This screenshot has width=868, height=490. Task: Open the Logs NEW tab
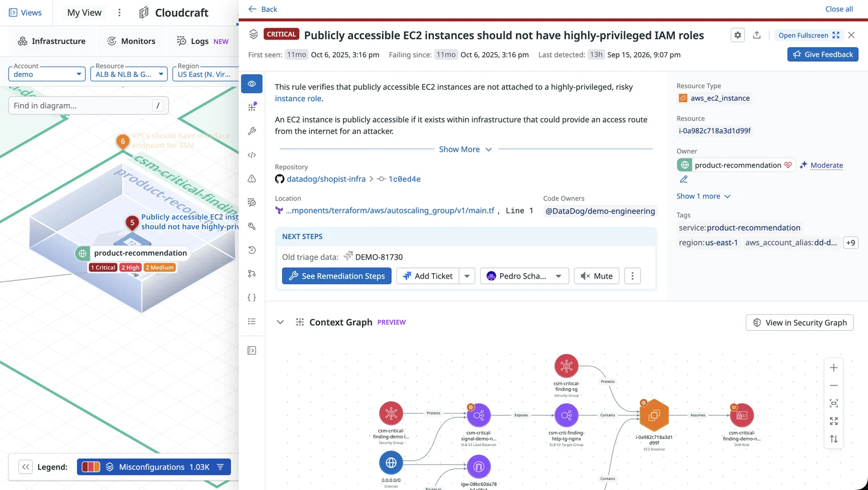tap(203, 41)
